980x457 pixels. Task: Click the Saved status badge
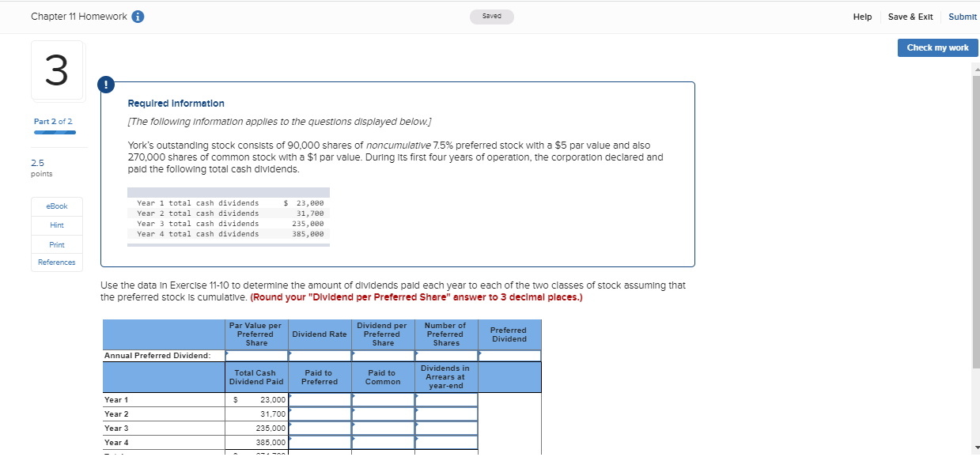pos(491,16)
